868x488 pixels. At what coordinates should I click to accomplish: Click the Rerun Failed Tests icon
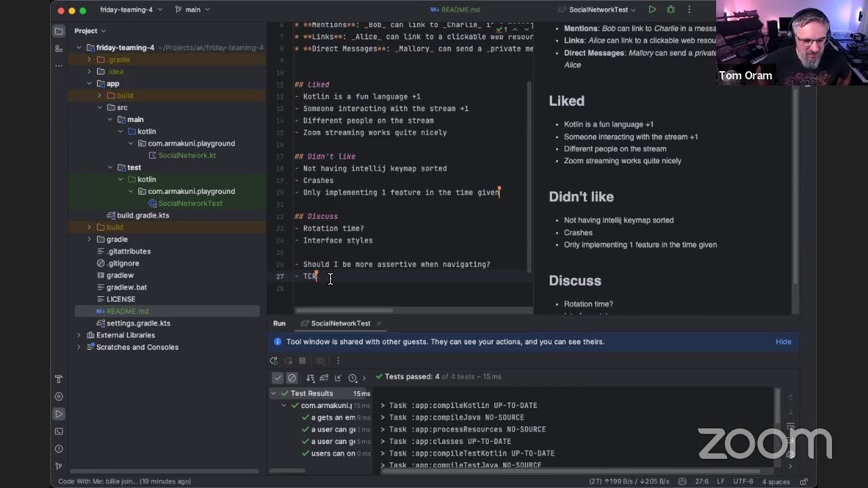(x=288, y=361)
